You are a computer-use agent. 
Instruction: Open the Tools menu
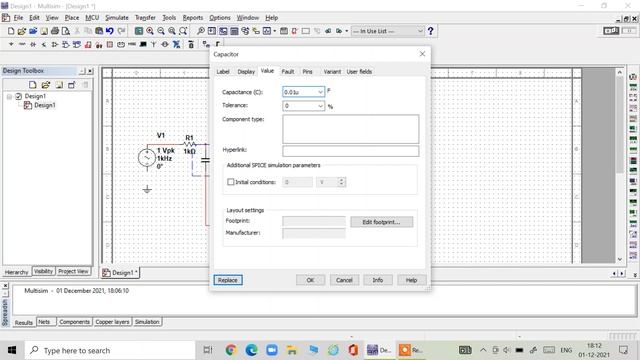point(169,18)
